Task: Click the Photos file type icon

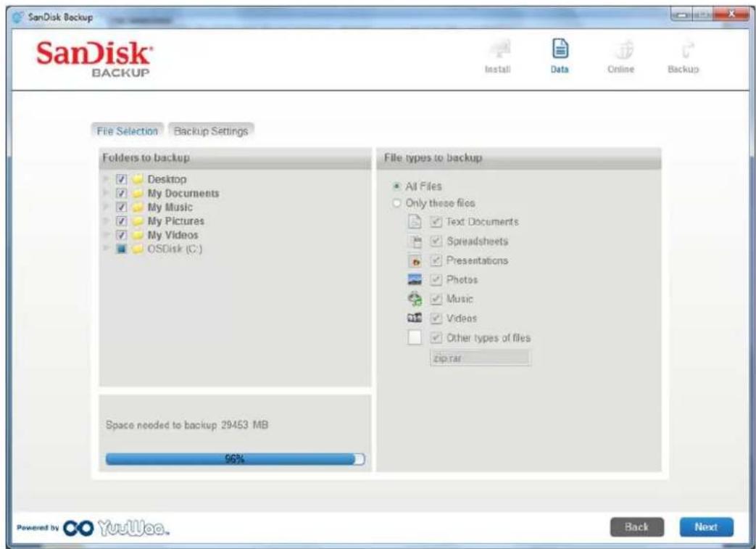Action: pos(415,280)
